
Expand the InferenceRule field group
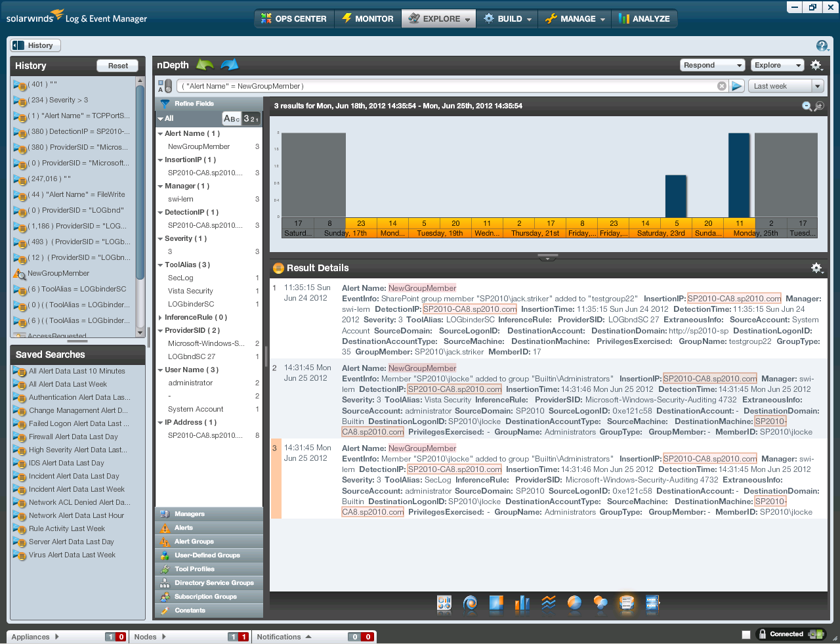pyautogui.click(x=160, y=317)
